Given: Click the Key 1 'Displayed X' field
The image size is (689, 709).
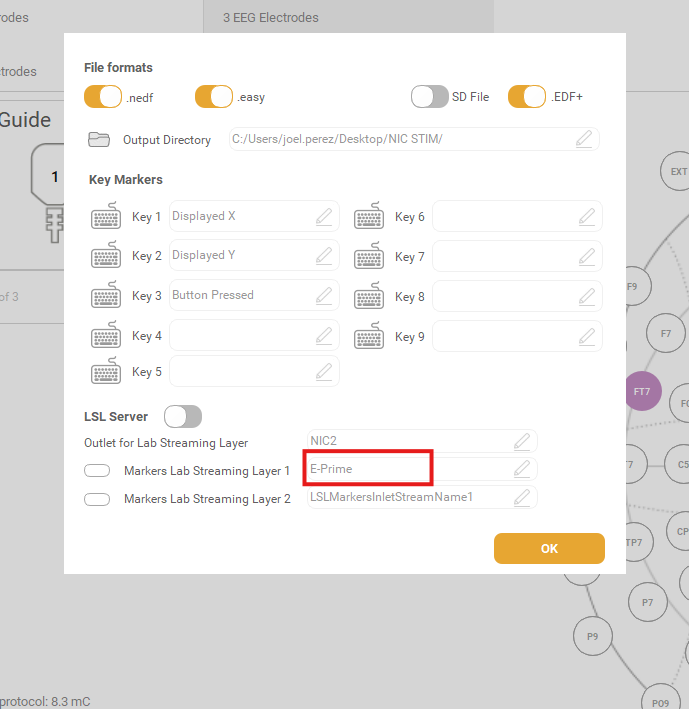Looking at the screenshot, I should click(x=254, y=216).
